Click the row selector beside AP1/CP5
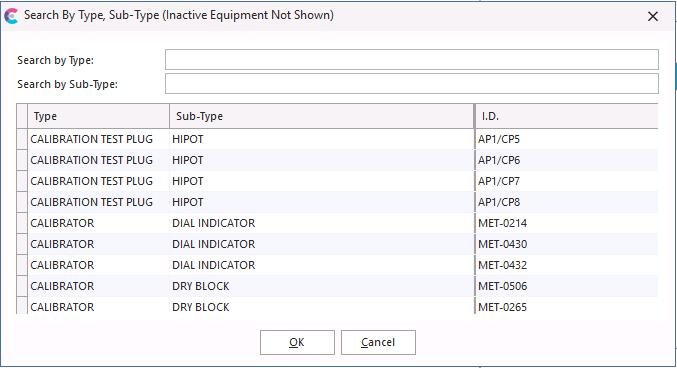The height and width of the screenshot is (368, 677). tap(22, 139)
